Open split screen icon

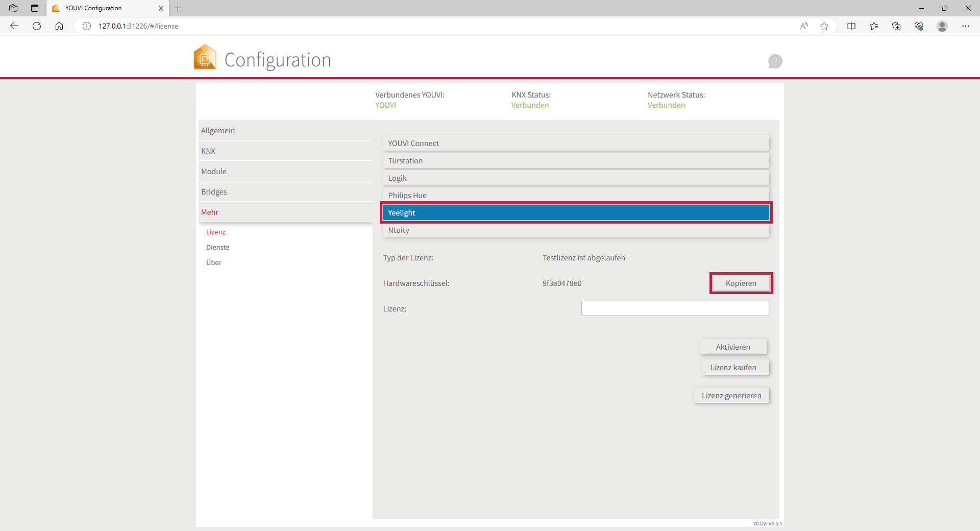click(x=851, y=26)
